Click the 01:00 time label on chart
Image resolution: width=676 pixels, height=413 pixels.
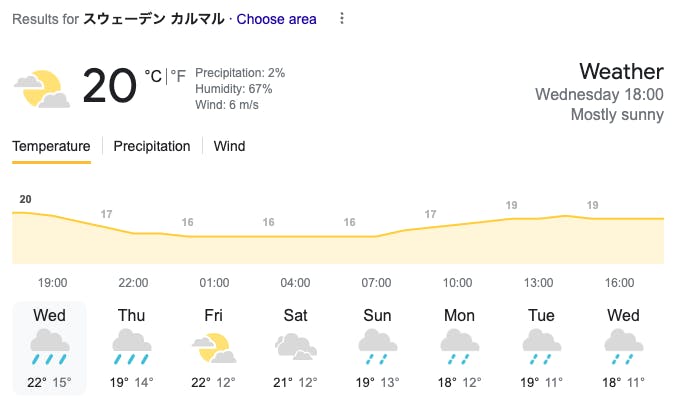tap(214, 283)
